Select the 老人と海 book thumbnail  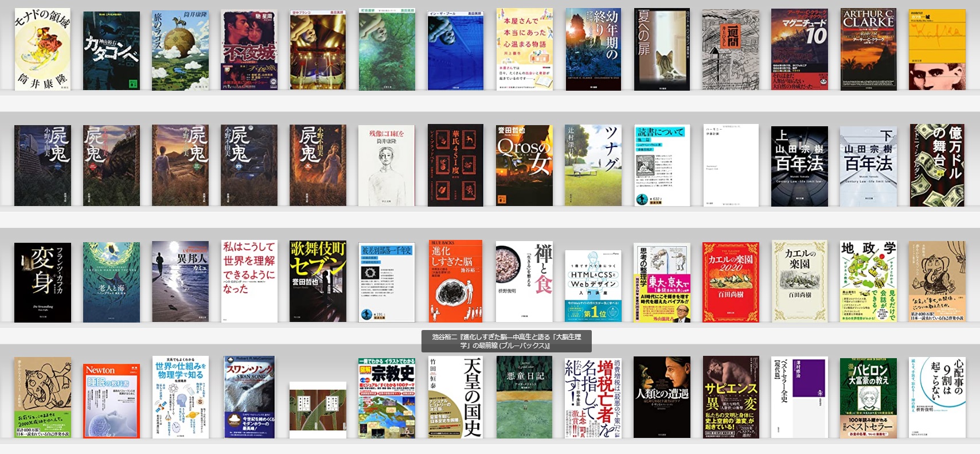pos(111,282)
